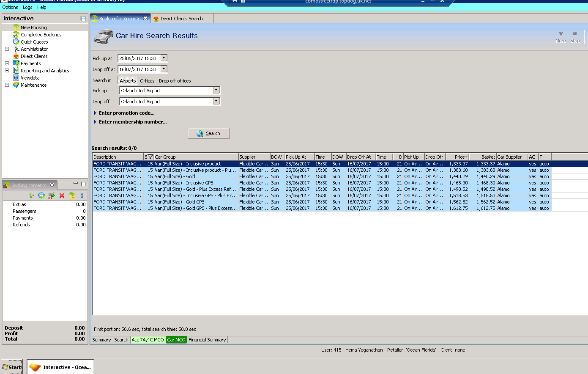Click the Windows Start button
588x374 pixels.
11,367
